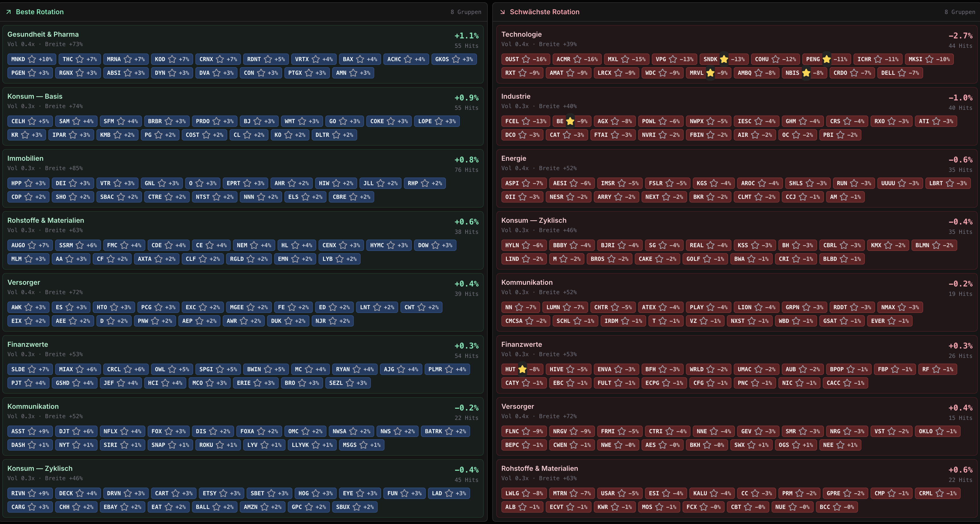
Task: Click the "Beste Rotation" panel title
Action: pos(40,12)
